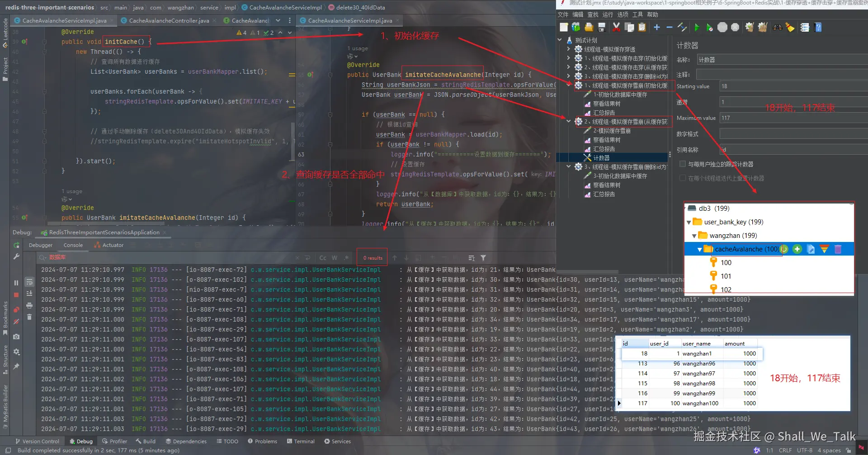Open the Services tool window

337,441
